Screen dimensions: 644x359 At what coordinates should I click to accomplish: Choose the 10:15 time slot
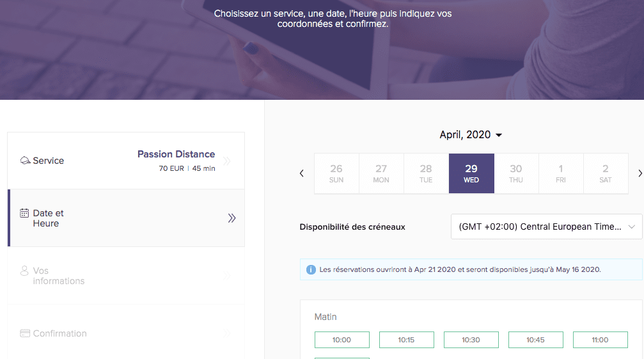click(x=406, y=340)
